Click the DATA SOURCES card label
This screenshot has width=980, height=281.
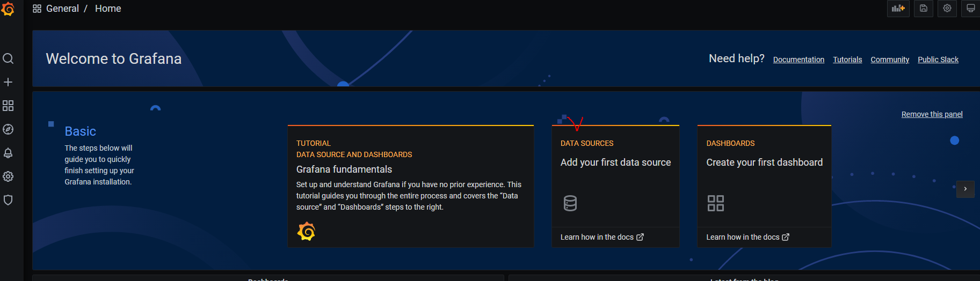click(587, 143)
